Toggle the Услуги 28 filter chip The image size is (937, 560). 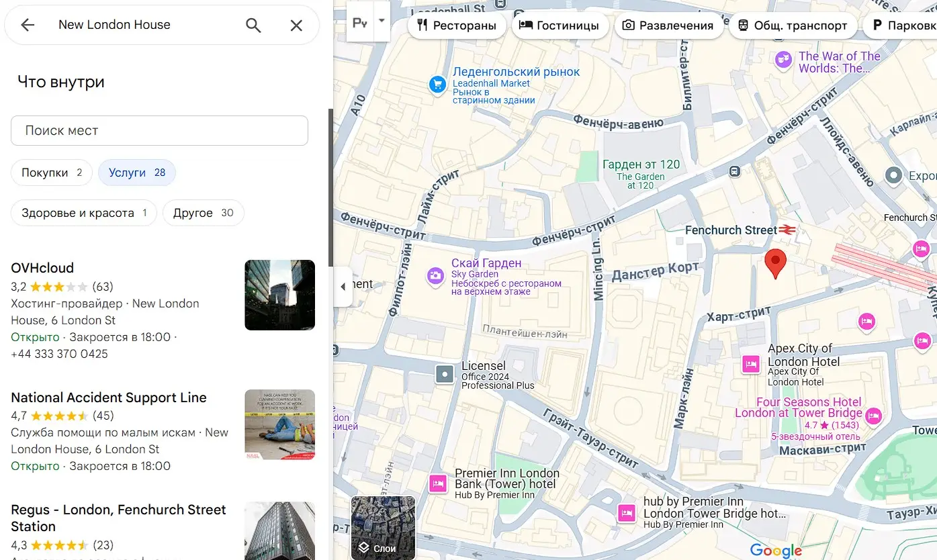click(137, 173)
